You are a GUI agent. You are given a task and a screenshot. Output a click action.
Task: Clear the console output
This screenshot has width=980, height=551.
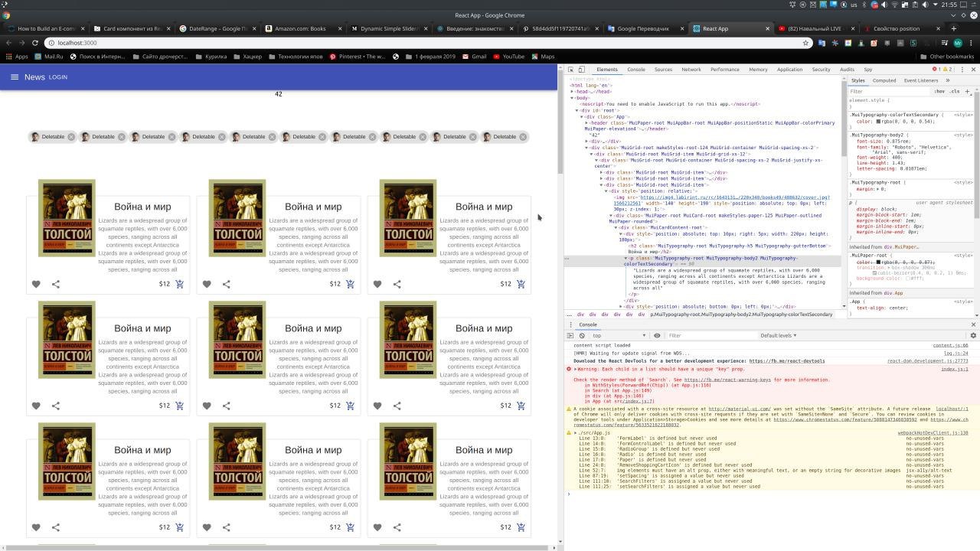582,335
